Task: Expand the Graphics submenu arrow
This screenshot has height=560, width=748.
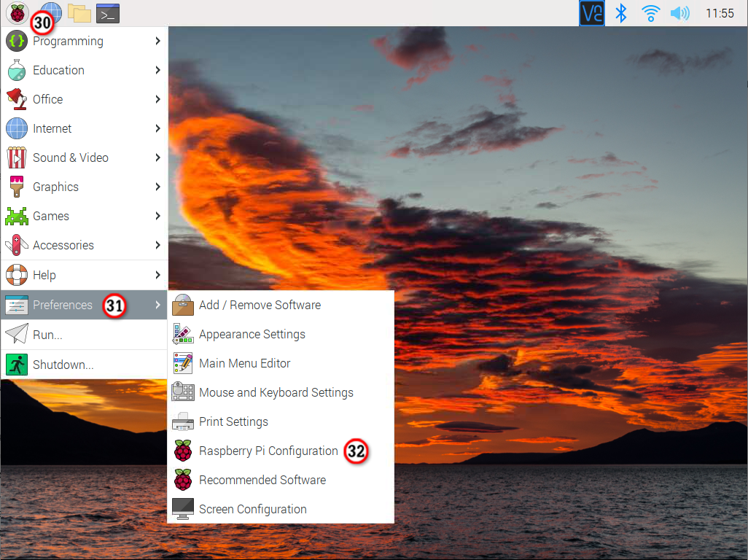Action: coord(158,187)
